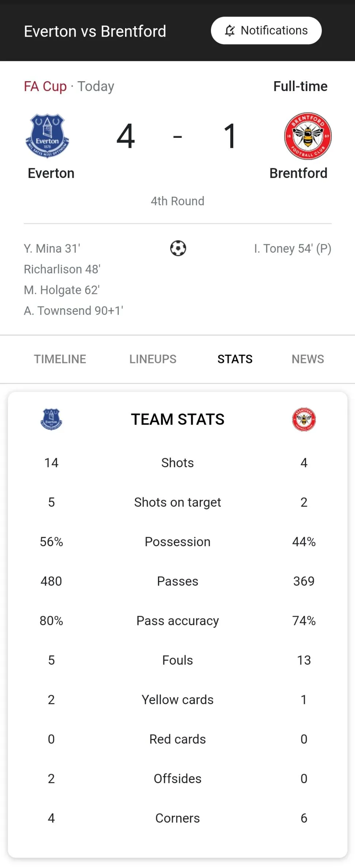Open the FA Cup competition link
Screen dimensions: 355x868
click(x=45, y=87)
